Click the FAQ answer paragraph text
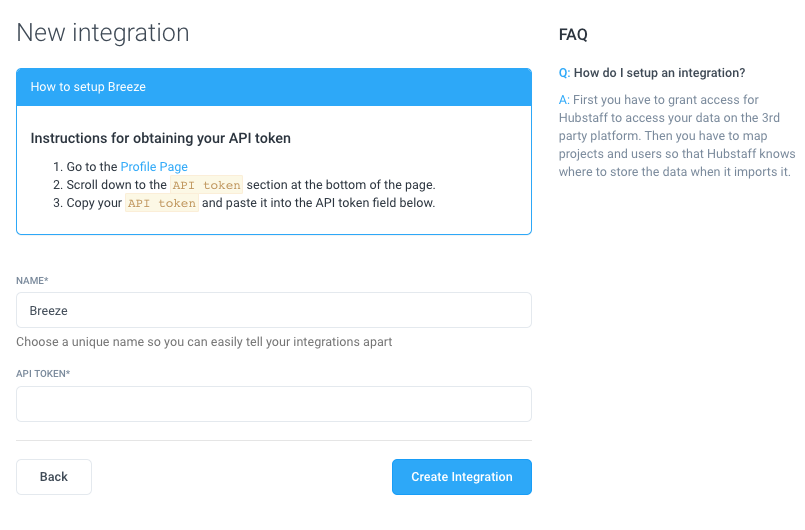 (677, 136)
